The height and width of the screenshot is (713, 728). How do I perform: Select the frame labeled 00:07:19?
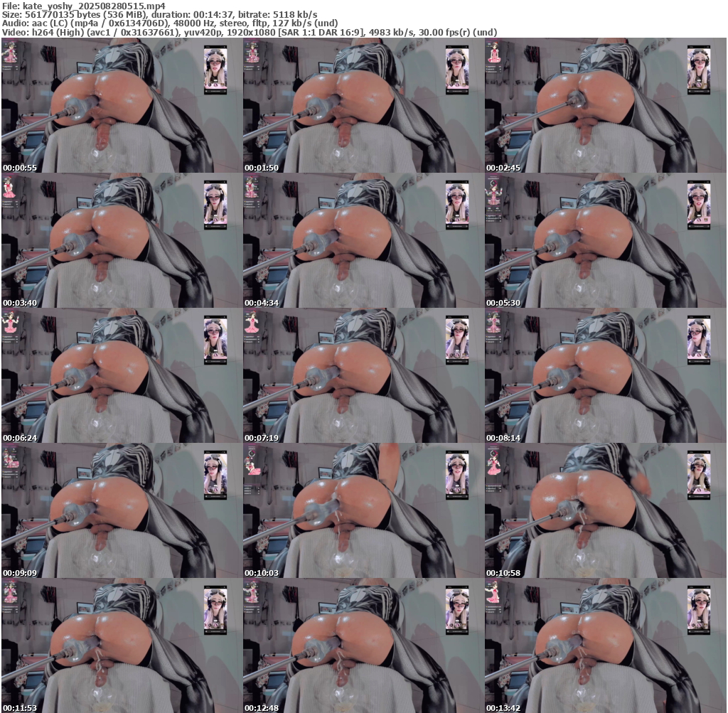[363, 376]
